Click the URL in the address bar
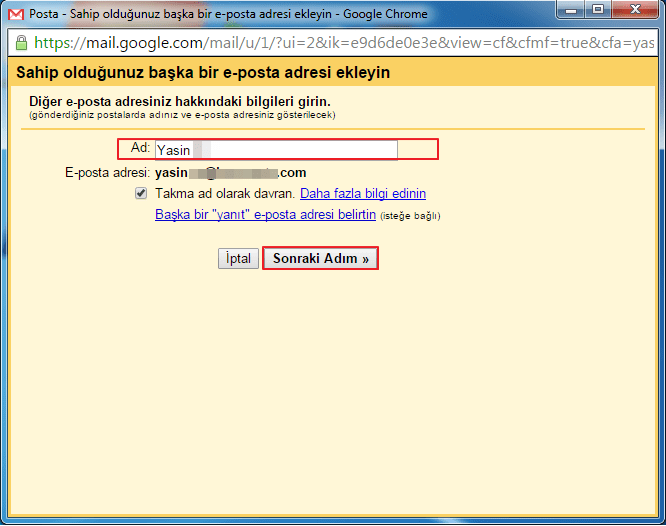The width and height of the screenshot is (666, 526). pyautogui.click(x=344, y=43)
